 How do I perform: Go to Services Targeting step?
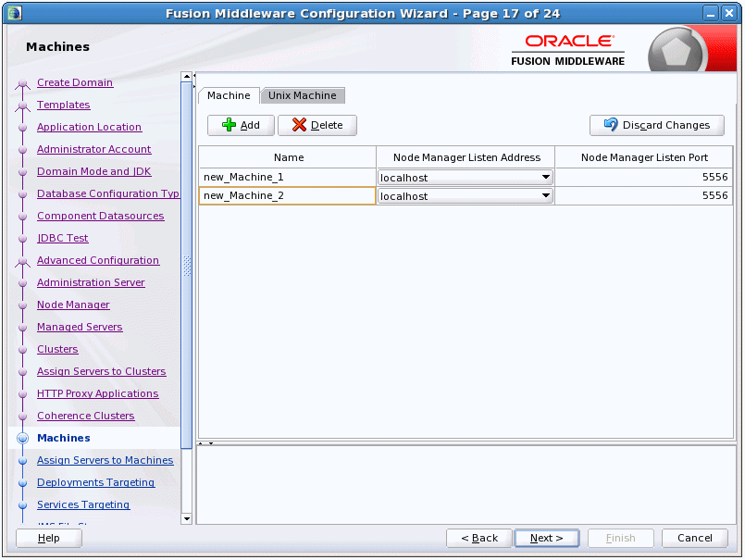[83, 504]
